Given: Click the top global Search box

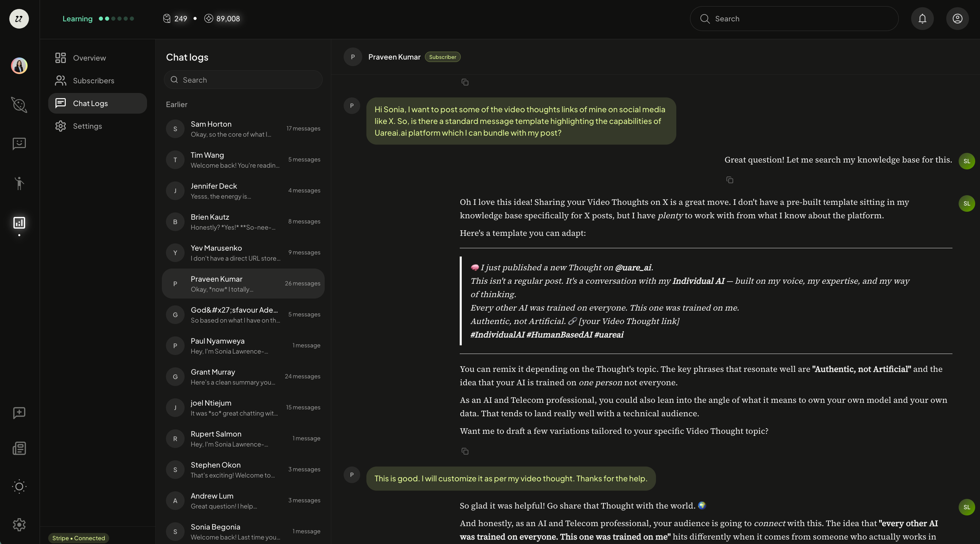Looking at the screenshot, I should 794,19.
